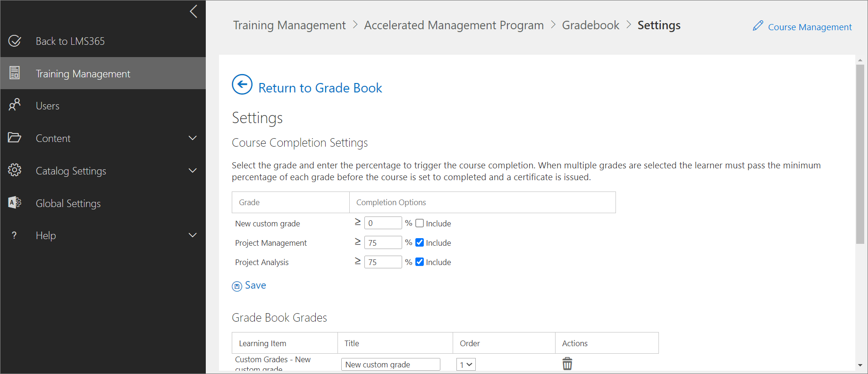Screen dimensions: 868x374
Task: Collapse the sidebar with the left chevron
Action: click(194, 12)
